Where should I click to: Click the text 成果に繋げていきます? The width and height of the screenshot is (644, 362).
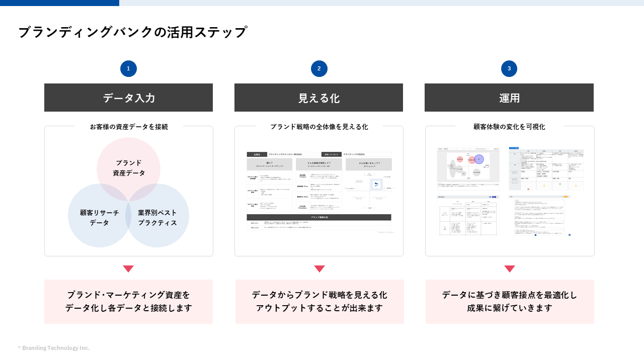[510, 308]
